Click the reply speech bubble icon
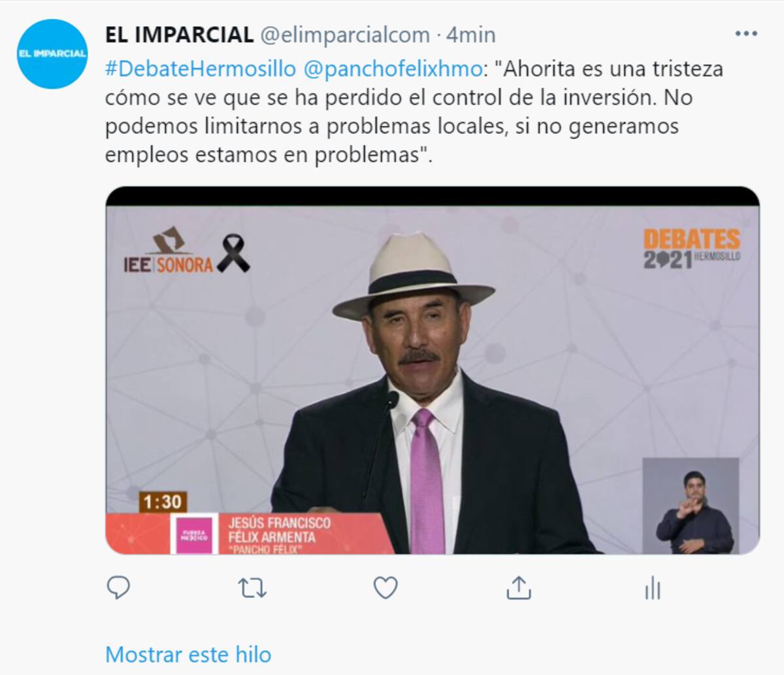 pos(118,588)
